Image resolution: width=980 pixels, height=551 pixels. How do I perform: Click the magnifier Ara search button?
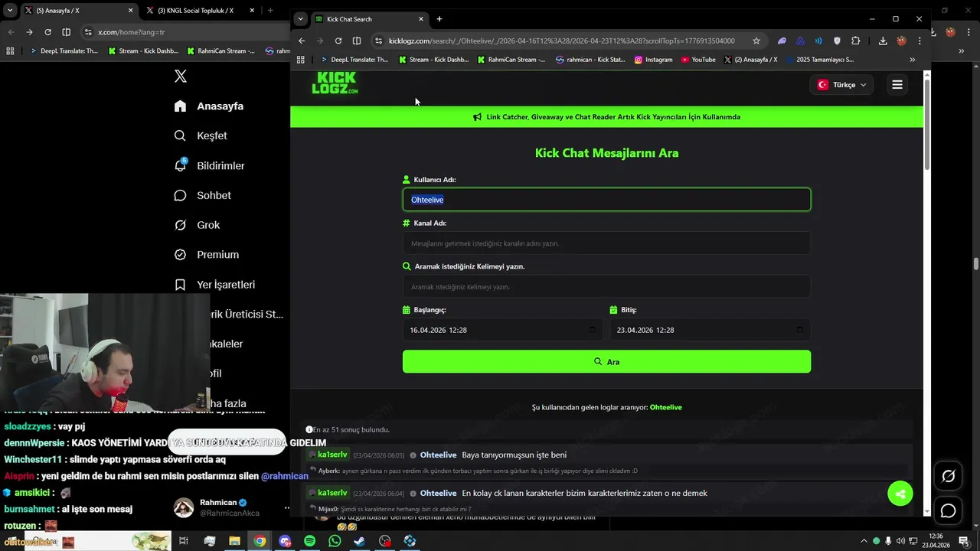[606, 361]
